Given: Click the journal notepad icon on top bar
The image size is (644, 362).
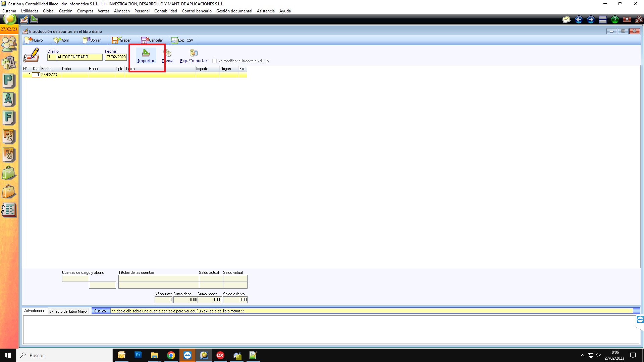Looking at the screenshot, I should pyautogui.click(x=24, y=19).
